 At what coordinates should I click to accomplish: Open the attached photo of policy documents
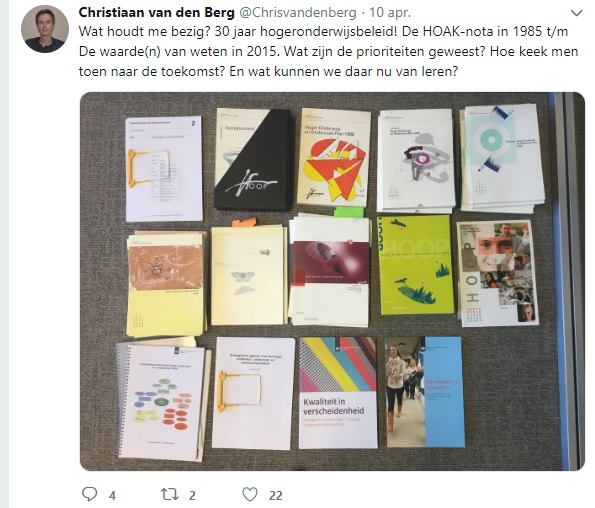click(332, 282)
